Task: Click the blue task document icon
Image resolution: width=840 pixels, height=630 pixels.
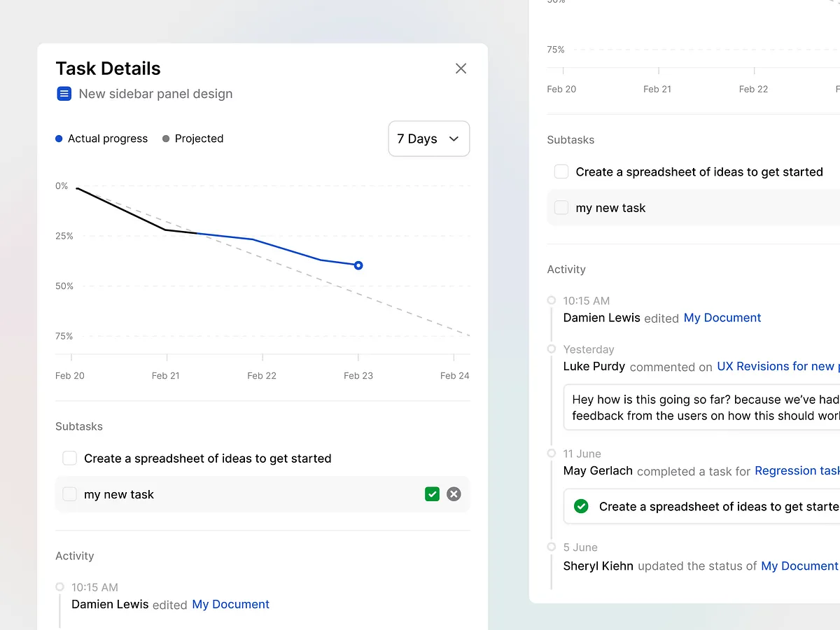Action: [x=64, y=94]
